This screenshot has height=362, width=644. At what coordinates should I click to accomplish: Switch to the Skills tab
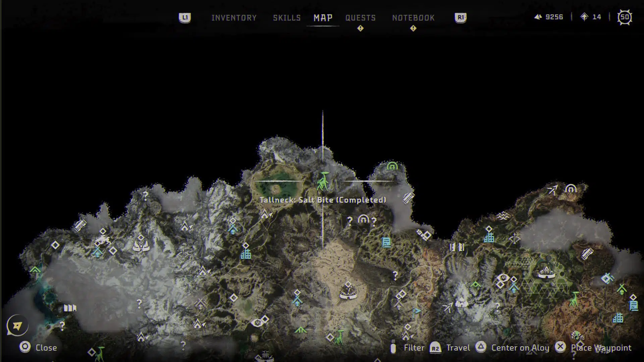click(287, 18)
